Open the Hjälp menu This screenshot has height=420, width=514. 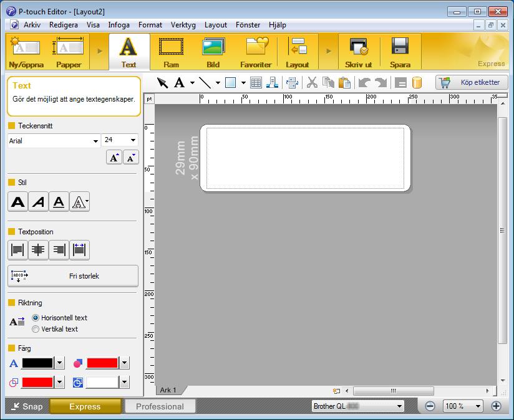click(x=278, y=25)
